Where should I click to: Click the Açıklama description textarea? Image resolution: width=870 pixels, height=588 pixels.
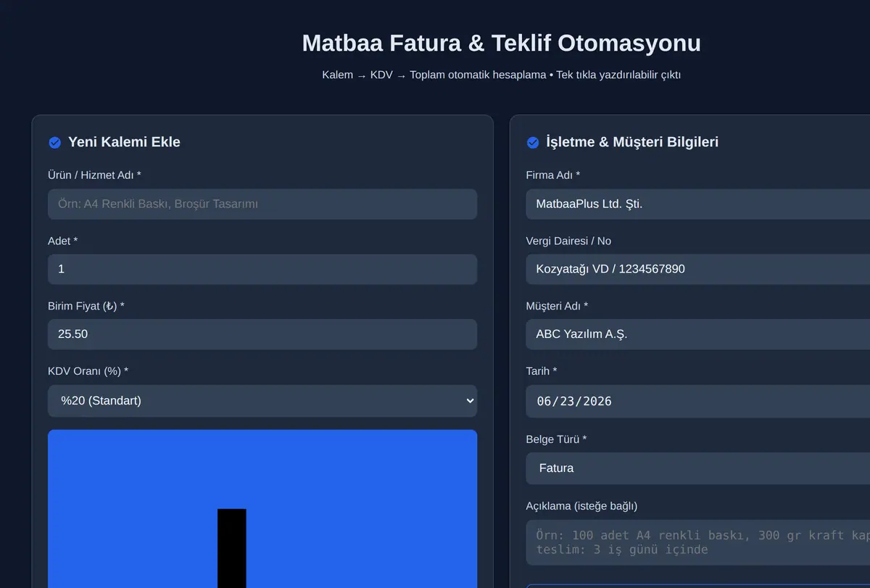tap(697, 542)
